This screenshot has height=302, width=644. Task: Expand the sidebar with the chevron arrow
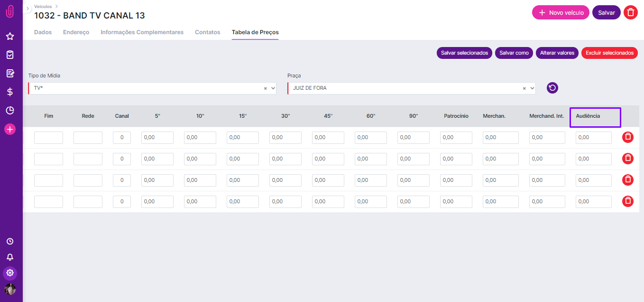pyautogui.click(x=28, y=9)
